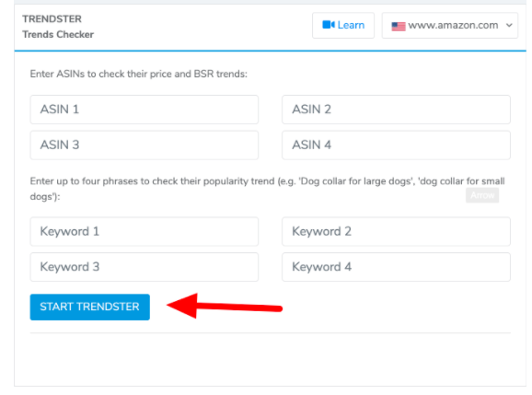Focus the ASIN 1 input field
Viewport: 532px width, 395px height.
pyautogui.click(x=145, y=110)
